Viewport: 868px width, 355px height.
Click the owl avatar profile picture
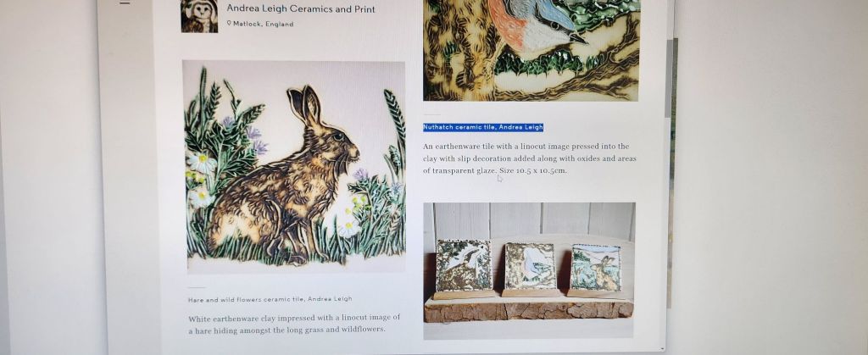pos(199,16)
